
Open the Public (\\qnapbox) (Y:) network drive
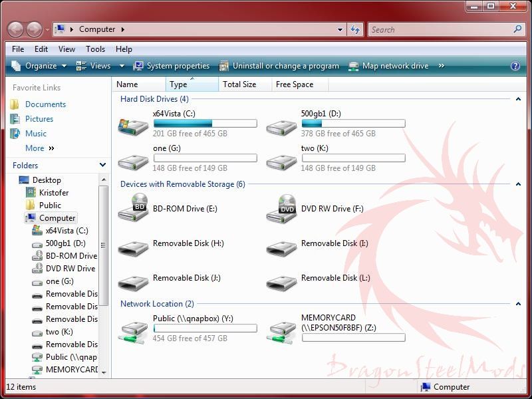[133, 329]
